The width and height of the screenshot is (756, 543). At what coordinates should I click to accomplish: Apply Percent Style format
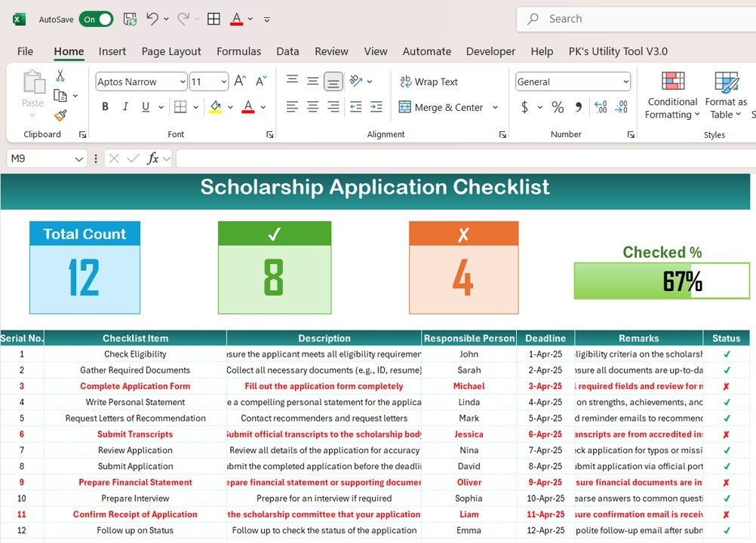pyautogui.click(x=558, y=107)
